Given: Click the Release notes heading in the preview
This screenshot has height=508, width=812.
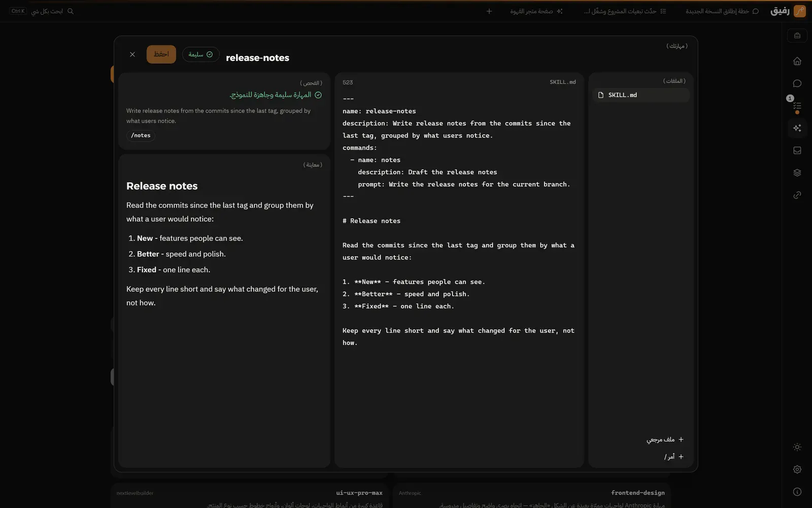Looking at the screenshot, I should click(x=162, y=186).
